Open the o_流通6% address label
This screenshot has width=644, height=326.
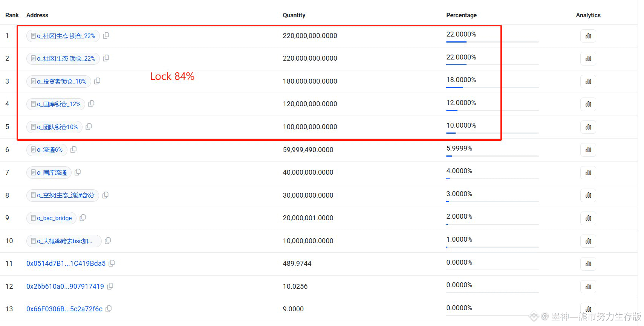(47, 149)
